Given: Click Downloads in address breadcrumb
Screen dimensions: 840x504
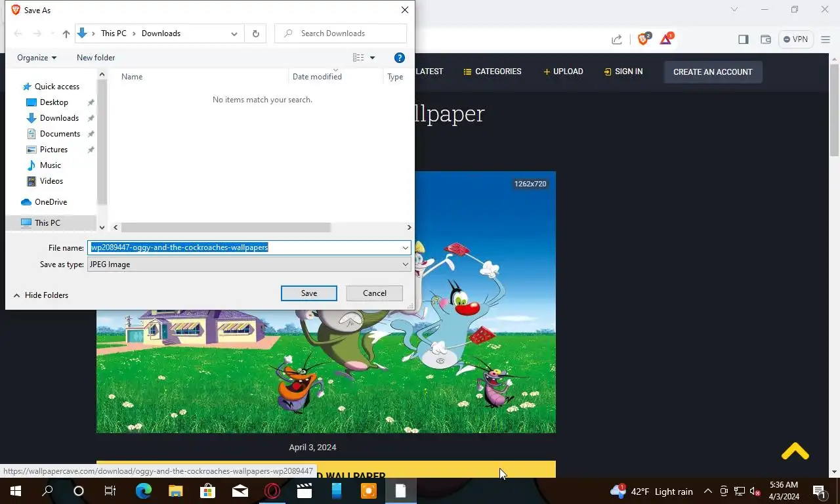Looking at the screenshot, I should 161,33.
